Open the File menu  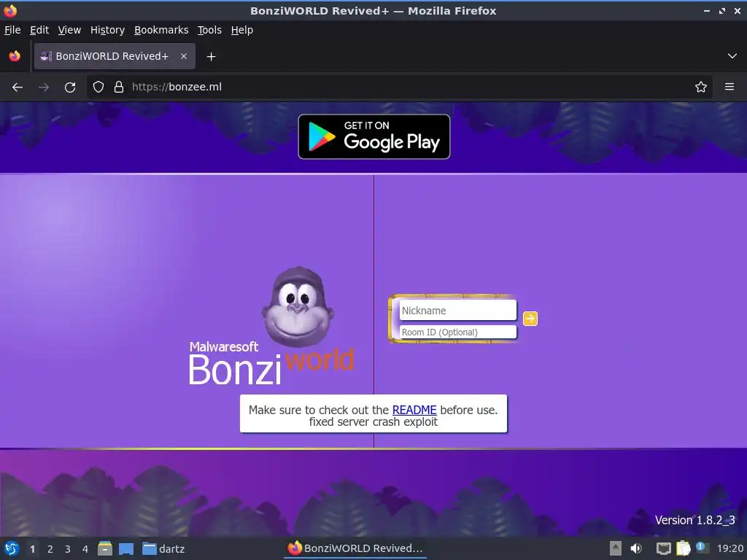pos(12,30)
